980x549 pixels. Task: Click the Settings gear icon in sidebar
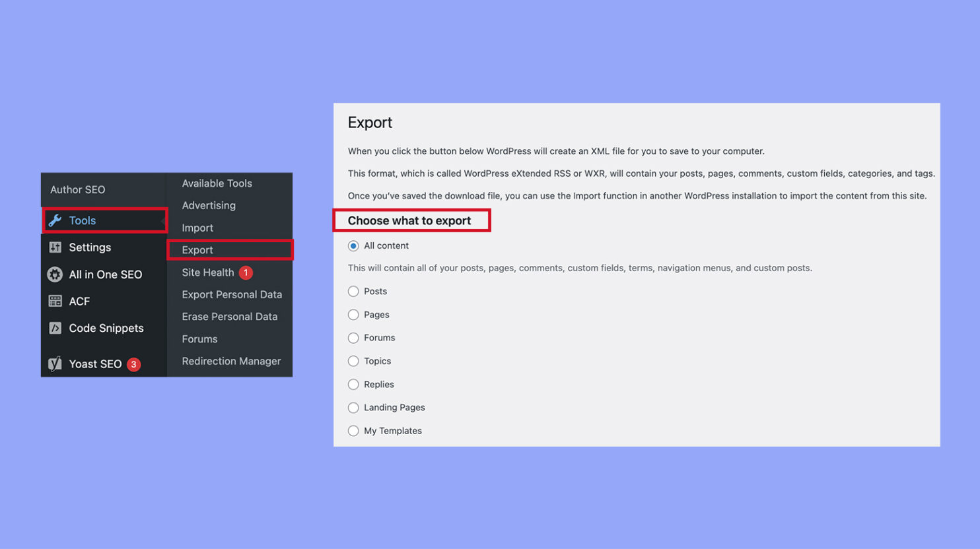point(55,247)
